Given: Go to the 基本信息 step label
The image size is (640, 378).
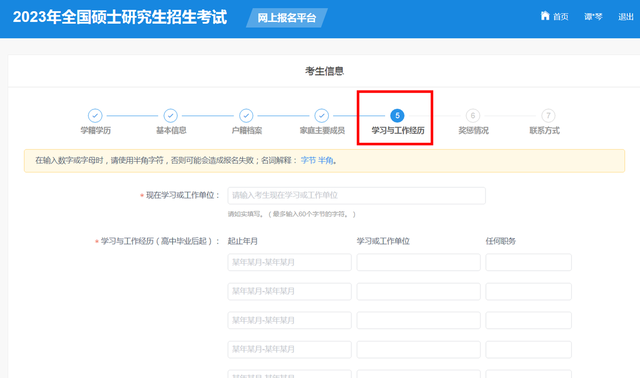Looking at the screenshot, I should [171, 131].
